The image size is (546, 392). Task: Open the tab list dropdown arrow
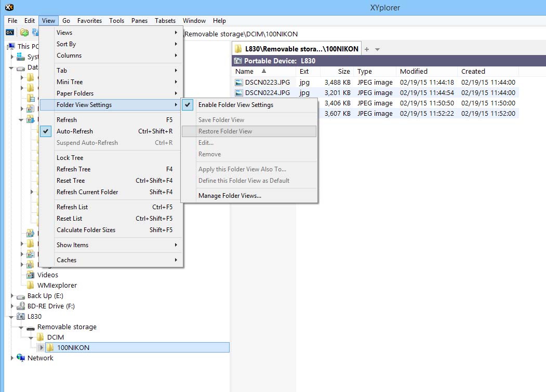point(378,49)
